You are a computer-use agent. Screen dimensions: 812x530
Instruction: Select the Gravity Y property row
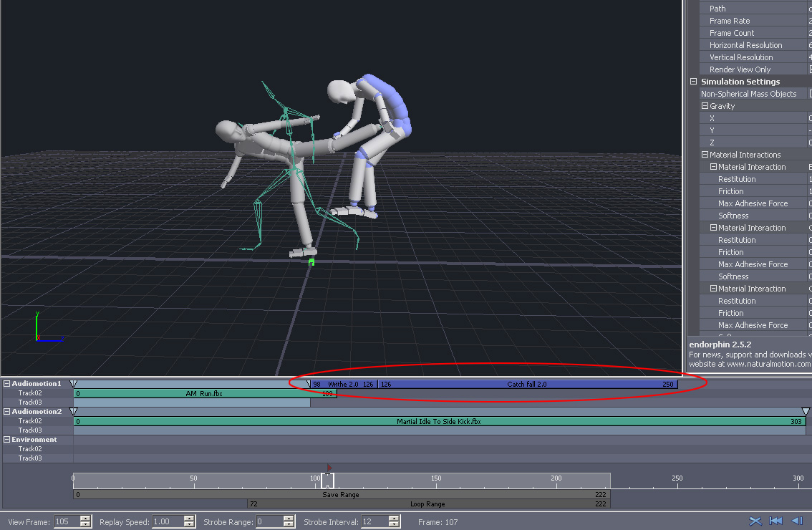[755, 130]
